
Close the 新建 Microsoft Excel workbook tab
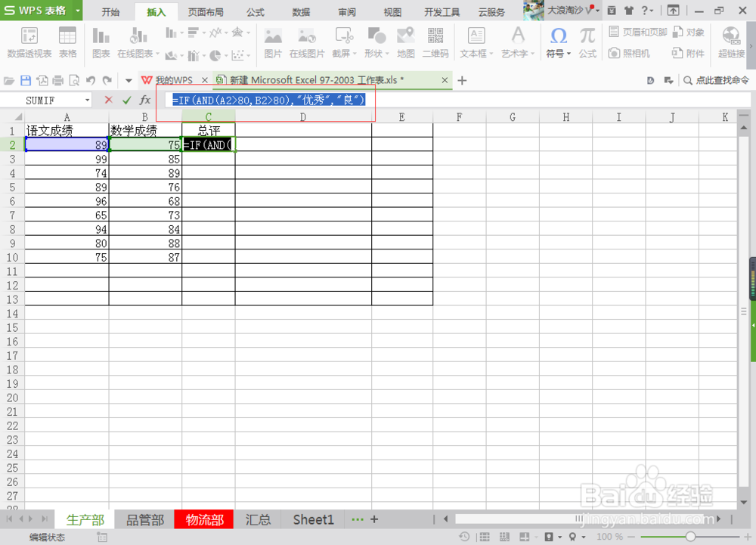pyautogui.click(x=445, y=80)
